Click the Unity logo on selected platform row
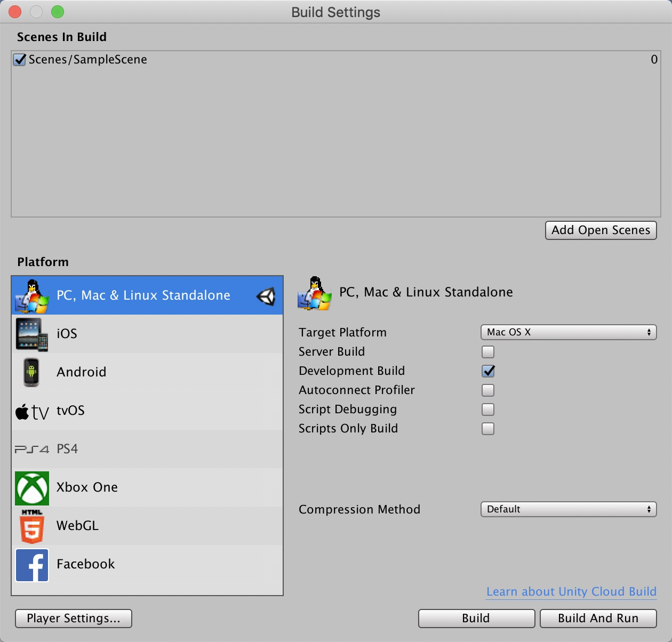 click(x=266, y=296)
